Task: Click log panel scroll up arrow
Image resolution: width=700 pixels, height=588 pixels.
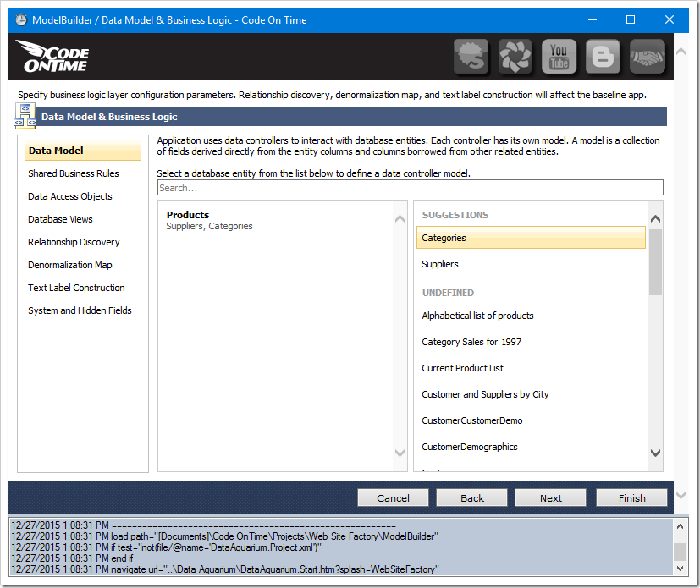Action: [x=680, y=526]
